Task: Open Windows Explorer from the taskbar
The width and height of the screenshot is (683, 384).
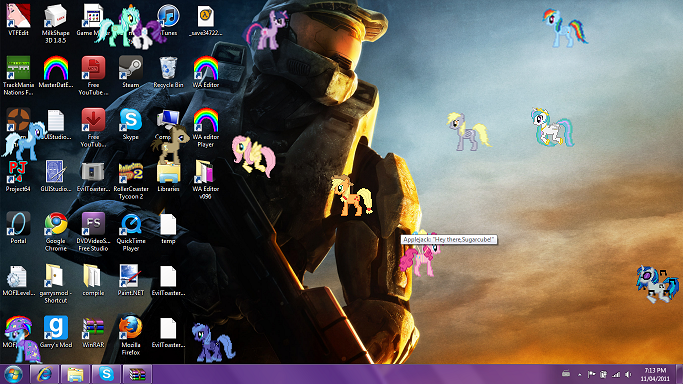Action: (75, 374)
